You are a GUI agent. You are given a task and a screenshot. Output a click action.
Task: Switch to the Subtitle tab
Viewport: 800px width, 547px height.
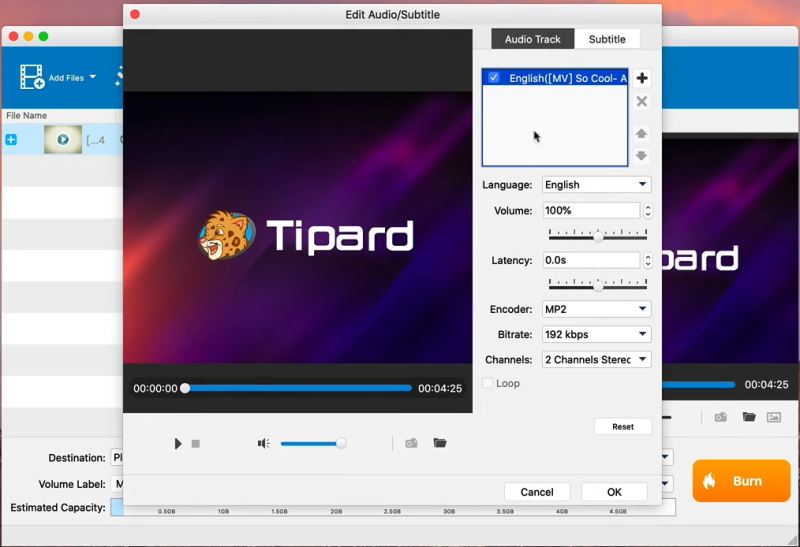point(607,39)
